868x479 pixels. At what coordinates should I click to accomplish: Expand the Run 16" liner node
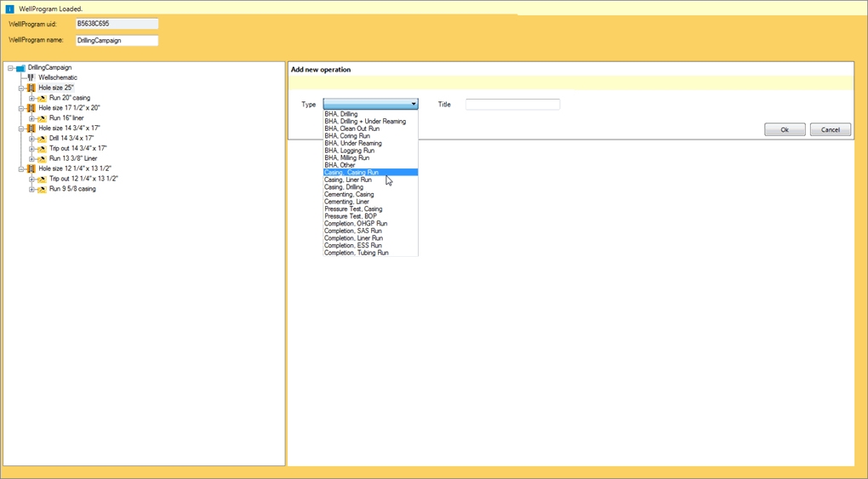click(32, 118)
